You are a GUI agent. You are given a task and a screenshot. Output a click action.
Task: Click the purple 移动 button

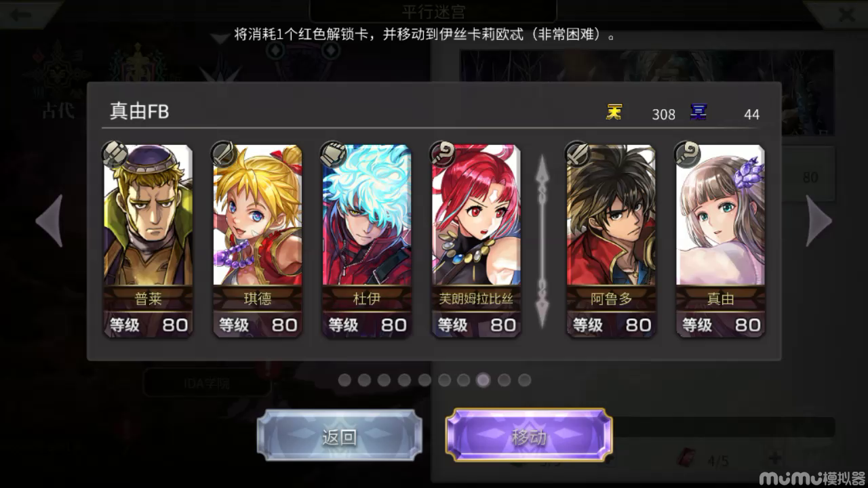(x=529, y=437)
